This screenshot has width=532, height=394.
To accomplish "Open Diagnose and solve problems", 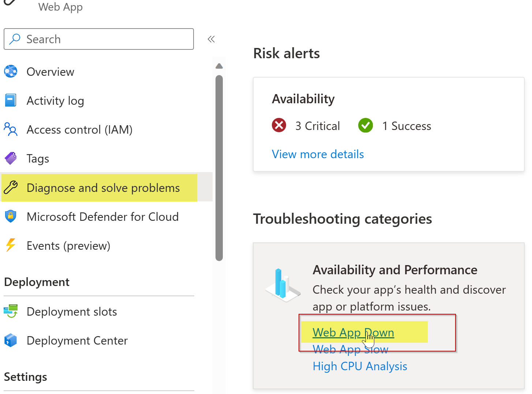I will point(103,188).
